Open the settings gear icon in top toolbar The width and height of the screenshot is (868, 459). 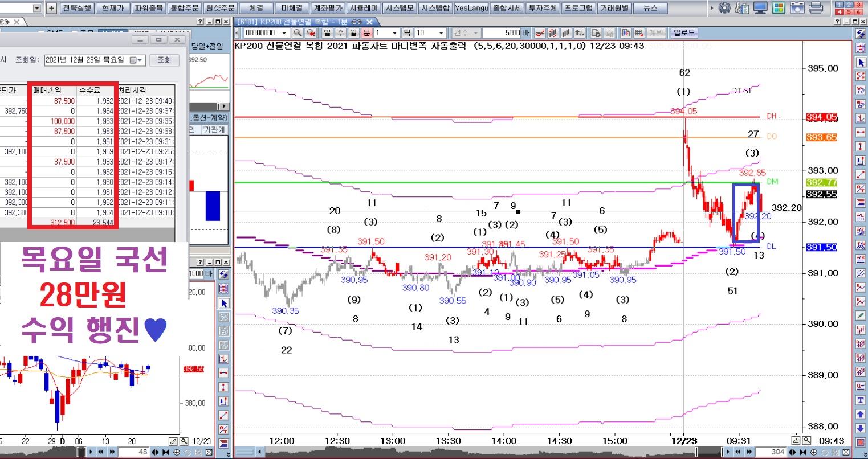724,8
